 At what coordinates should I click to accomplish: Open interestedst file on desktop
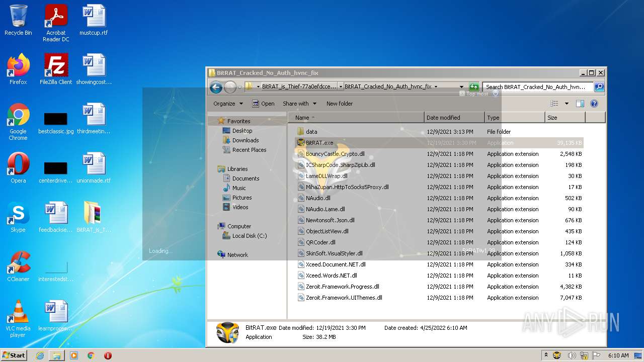[56, 271]
